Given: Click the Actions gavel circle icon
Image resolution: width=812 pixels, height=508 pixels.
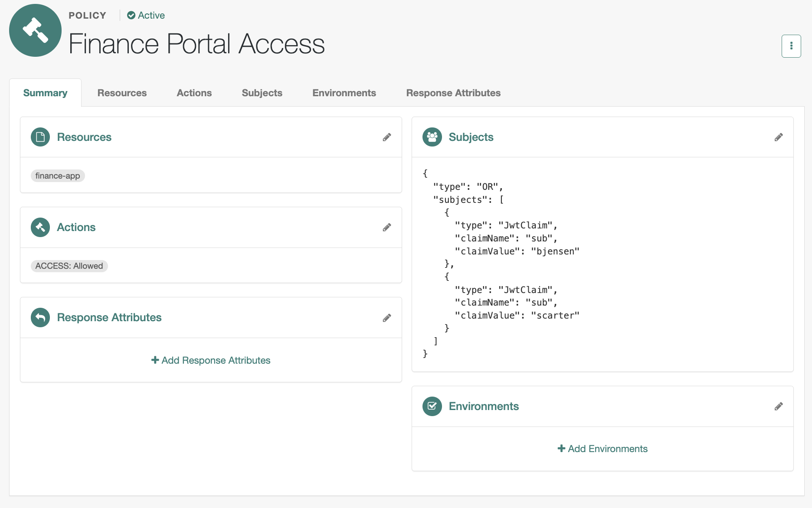Looking at the screenshot, I should [40, 227].
